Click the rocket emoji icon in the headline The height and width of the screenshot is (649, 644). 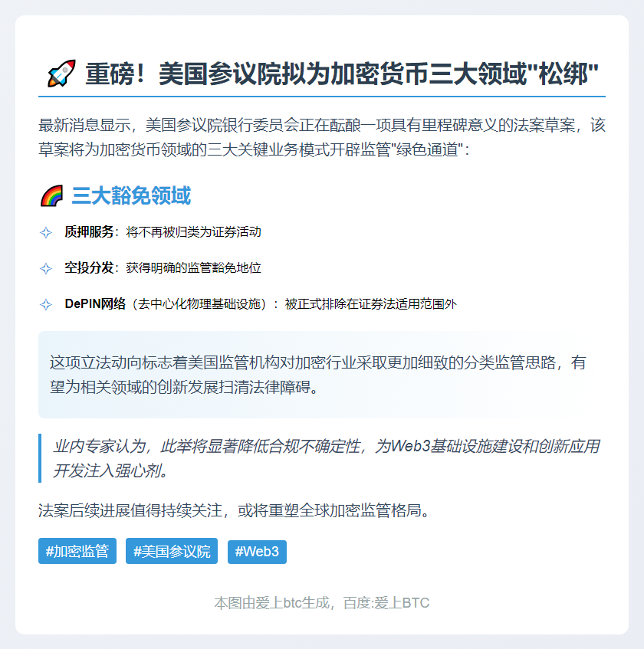(61, 74)
